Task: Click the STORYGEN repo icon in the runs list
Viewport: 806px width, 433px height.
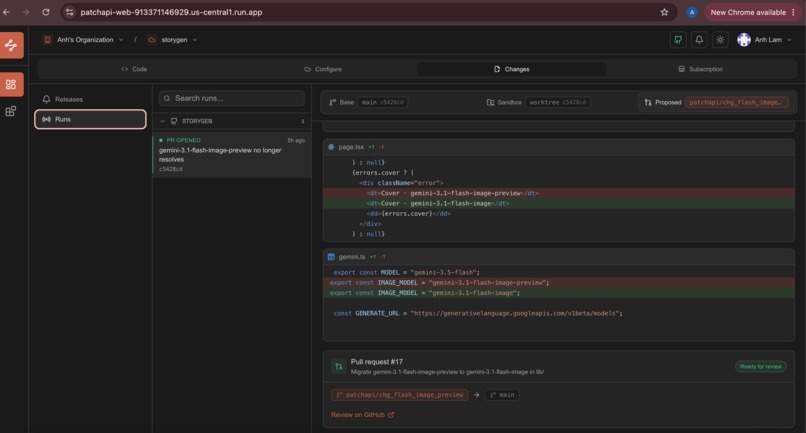Action: pyautogui.click(x=174, y=121)
